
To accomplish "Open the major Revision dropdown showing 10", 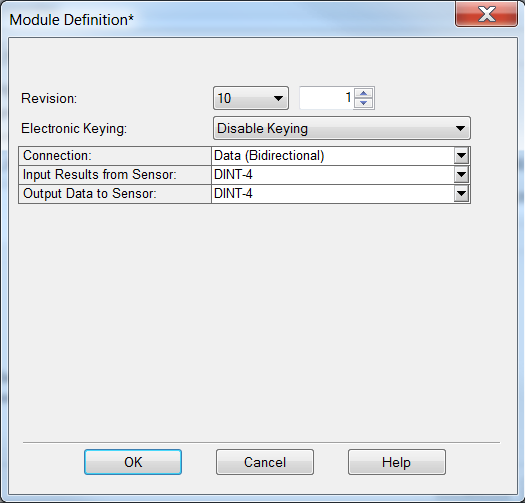I will pyautogui.click(x=251, y=98).
